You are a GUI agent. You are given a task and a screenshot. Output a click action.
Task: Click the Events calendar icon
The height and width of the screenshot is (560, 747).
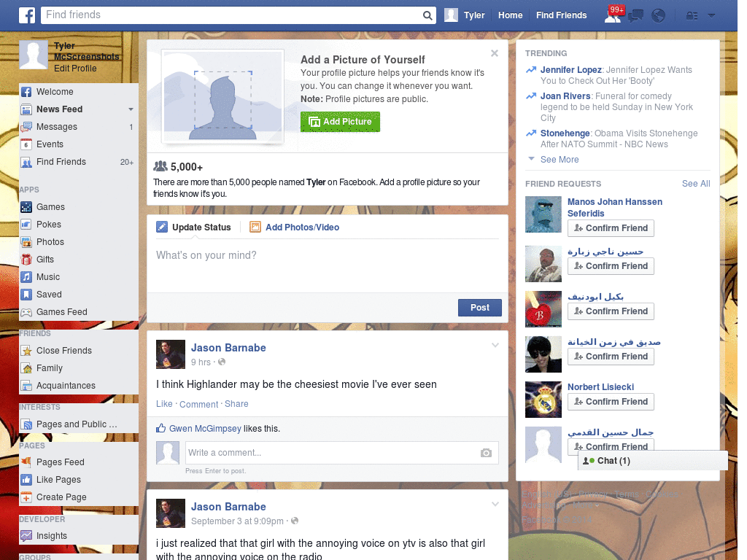(26, 144)
